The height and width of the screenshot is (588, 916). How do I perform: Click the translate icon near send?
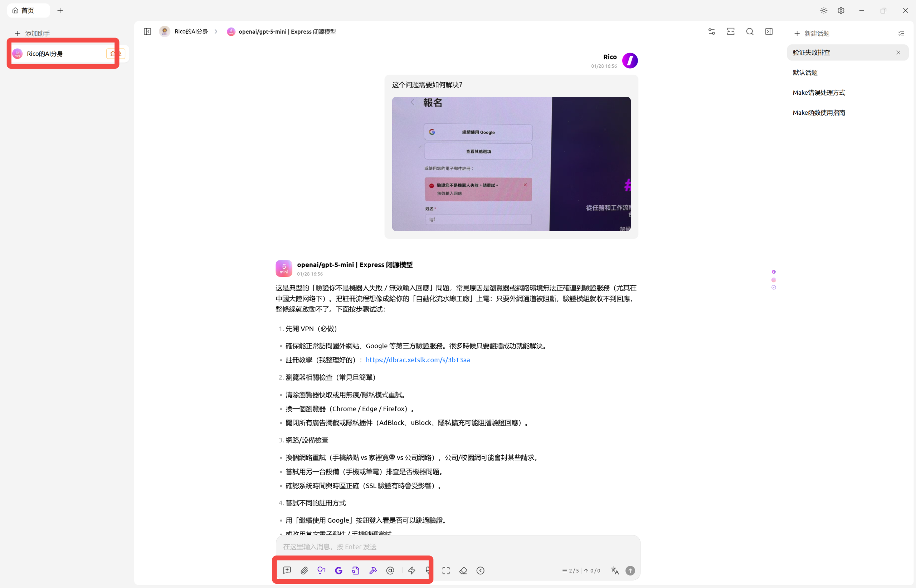coord(615,570)
